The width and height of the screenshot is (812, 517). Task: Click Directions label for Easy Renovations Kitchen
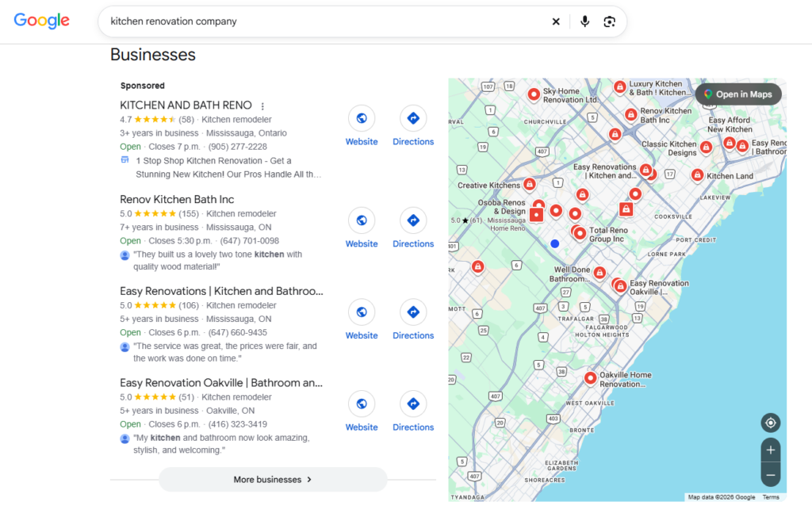[413, 335]
